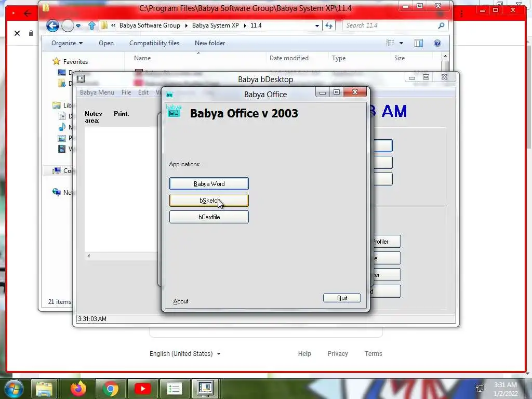Screen dimensions: 532x399
Task: Open the bCardfile application
Action: (209, 217)
